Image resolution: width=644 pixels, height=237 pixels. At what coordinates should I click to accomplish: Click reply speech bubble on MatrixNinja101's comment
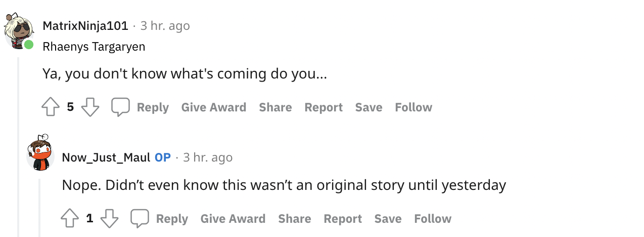click(121, 107)
